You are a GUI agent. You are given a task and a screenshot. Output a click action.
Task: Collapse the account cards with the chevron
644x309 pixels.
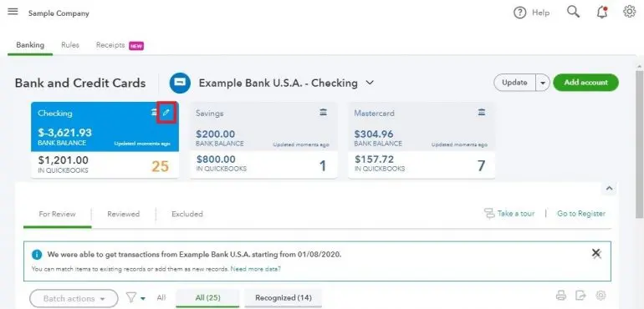[x=610, y=189]
